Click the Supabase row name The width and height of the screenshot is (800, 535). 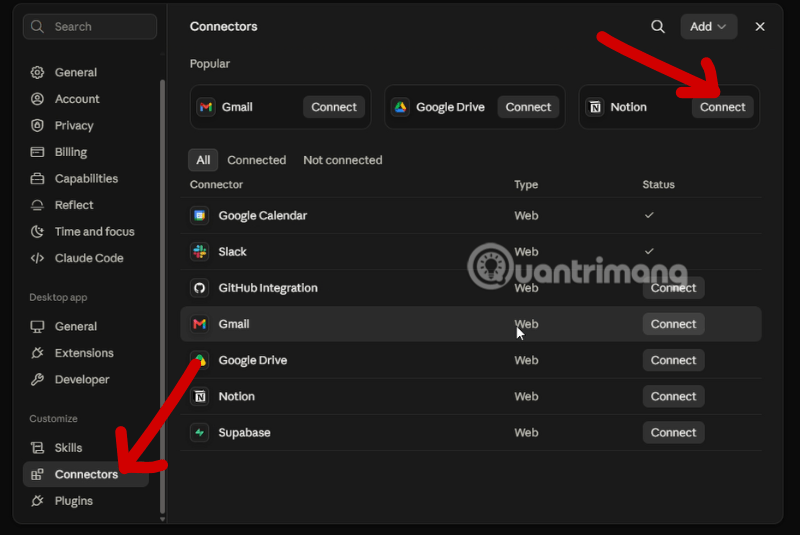(244, 433)
